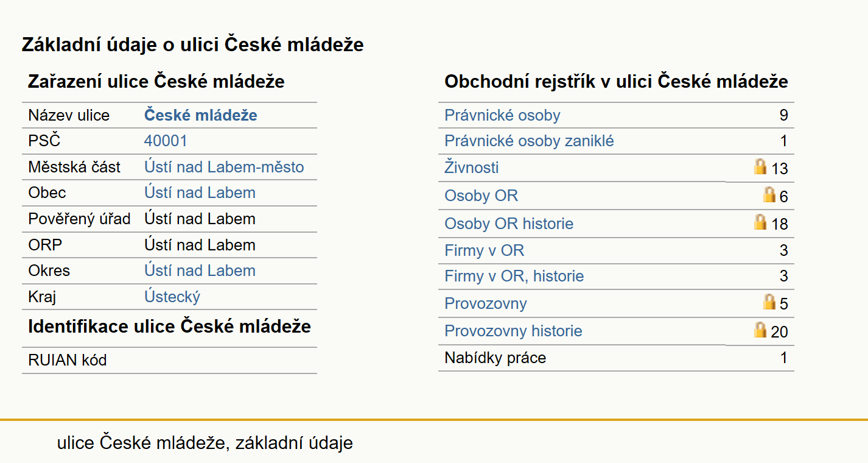The height and width of the screenshot is (463, 868).
Task: View the Osoby OR listing
Action: coord(481,196)
